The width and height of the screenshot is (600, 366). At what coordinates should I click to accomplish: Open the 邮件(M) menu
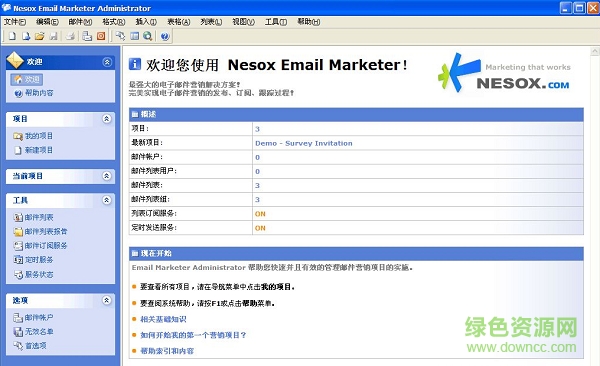80,22
